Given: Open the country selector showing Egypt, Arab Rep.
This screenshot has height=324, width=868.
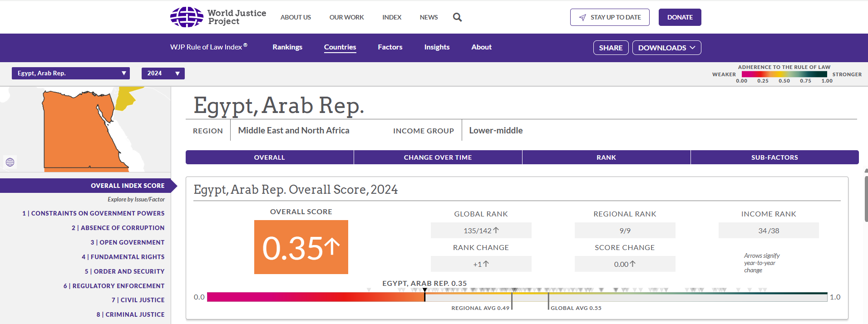Looking at the screenshot, I should point(71,73).
